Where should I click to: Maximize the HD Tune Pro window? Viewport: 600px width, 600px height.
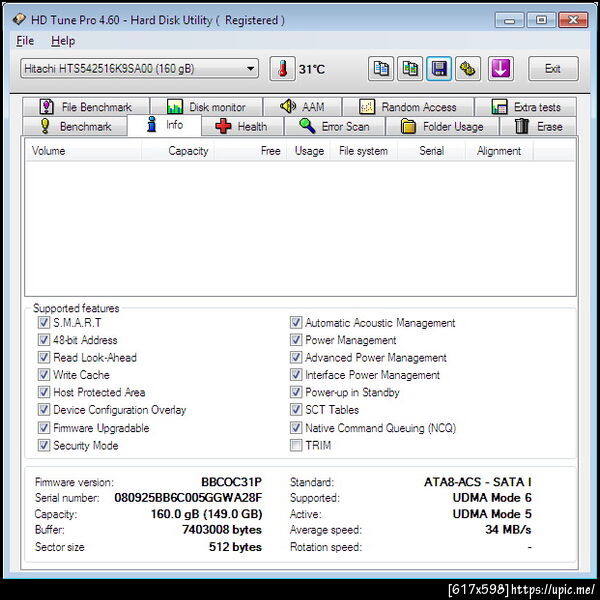tap(541, 20)
